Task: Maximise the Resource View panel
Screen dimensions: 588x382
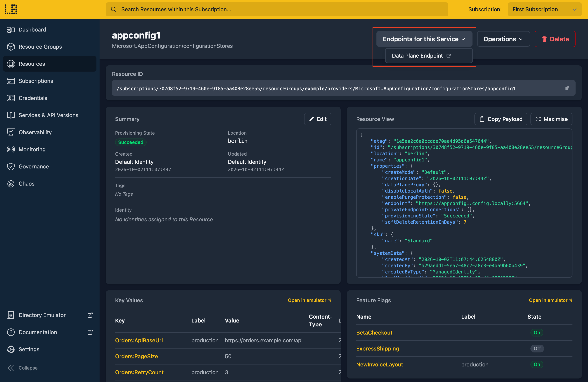Action: coord(551,119)
